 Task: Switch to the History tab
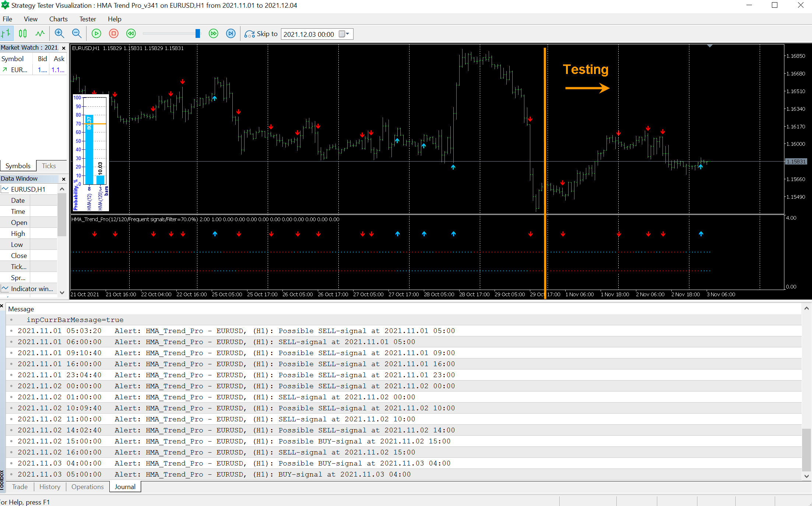(50, 487)
